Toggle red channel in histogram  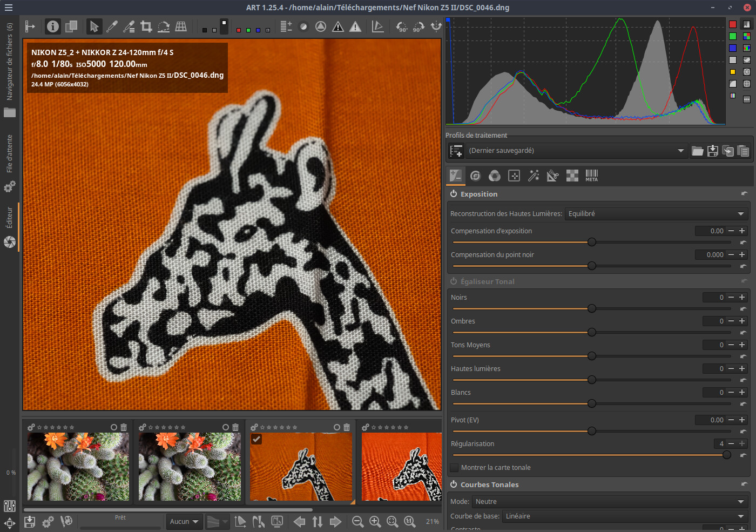(x=733, y=24)
